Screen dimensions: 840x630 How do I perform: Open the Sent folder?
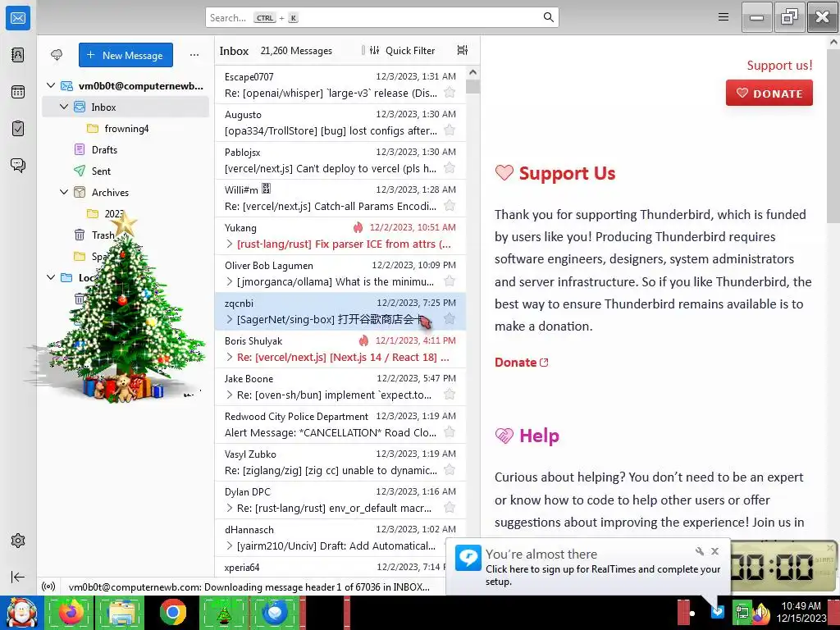[126, 171]
